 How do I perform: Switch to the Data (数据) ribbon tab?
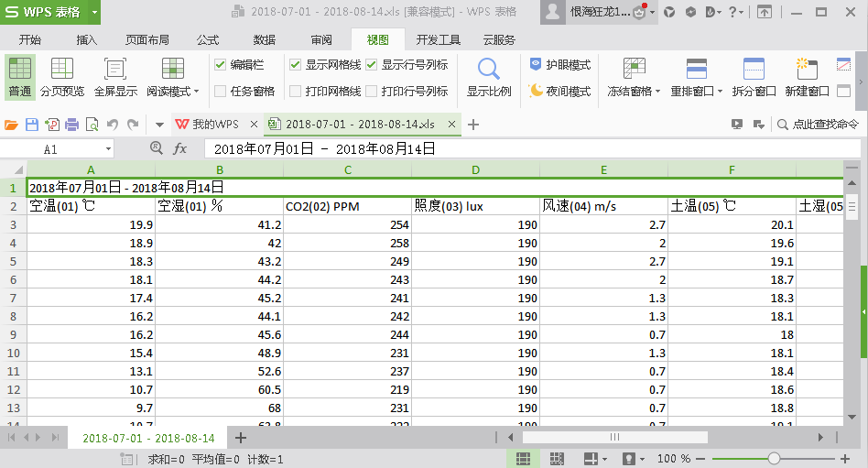(x=264, y=40)
